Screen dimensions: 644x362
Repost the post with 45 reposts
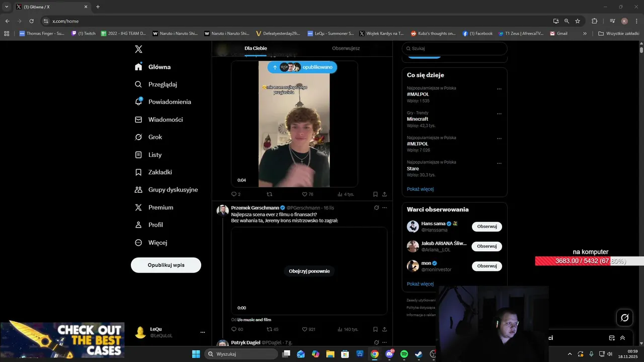[x=272, y=329]
